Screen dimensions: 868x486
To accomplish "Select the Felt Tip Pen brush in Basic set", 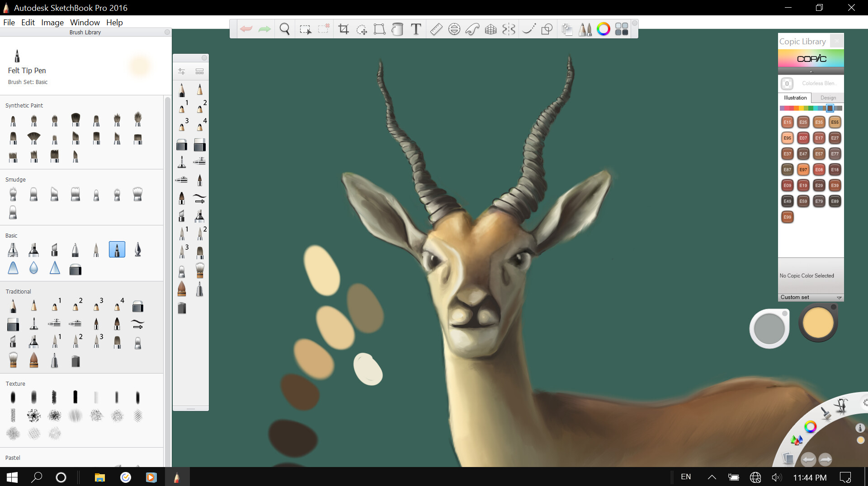I will coord(117,249).
